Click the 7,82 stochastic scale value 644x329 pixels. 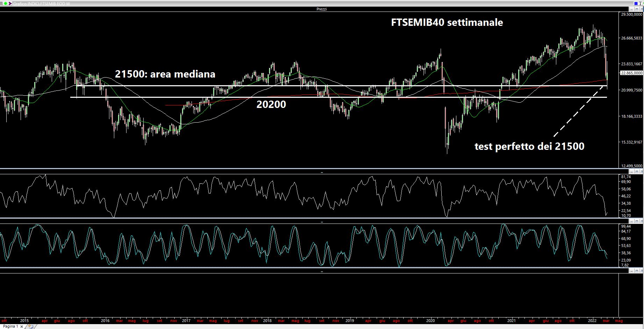(x=625, y=265)
